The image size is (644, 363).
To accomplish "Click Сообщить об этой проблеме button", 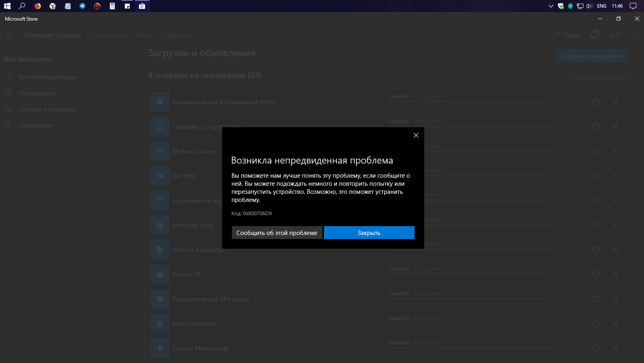I will (277, 233).
